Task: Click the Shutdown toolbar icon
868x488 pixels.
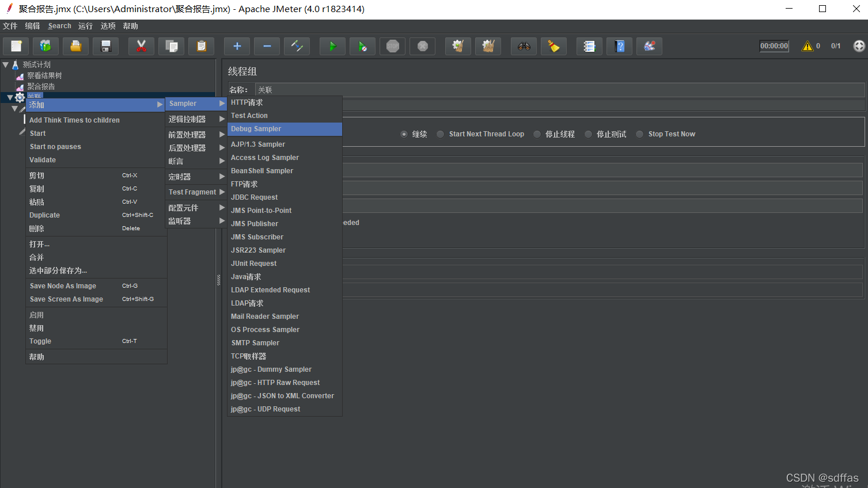Action: (x=422, y=46)
